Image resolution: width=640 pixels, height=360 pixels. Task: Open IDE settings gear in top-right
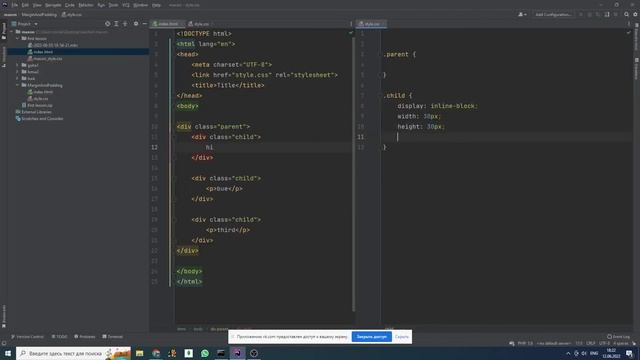(636, 15)
